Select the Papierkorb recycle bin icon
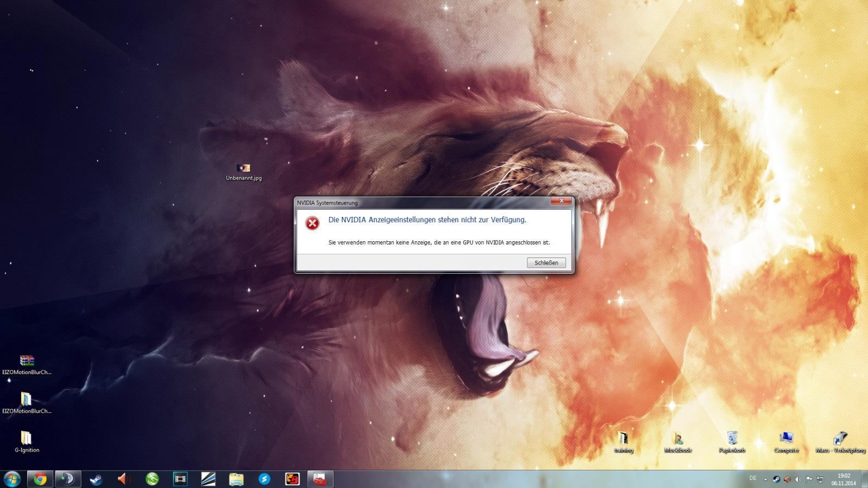Viewport: 868px width, 488px height. [x=732, y=442]
